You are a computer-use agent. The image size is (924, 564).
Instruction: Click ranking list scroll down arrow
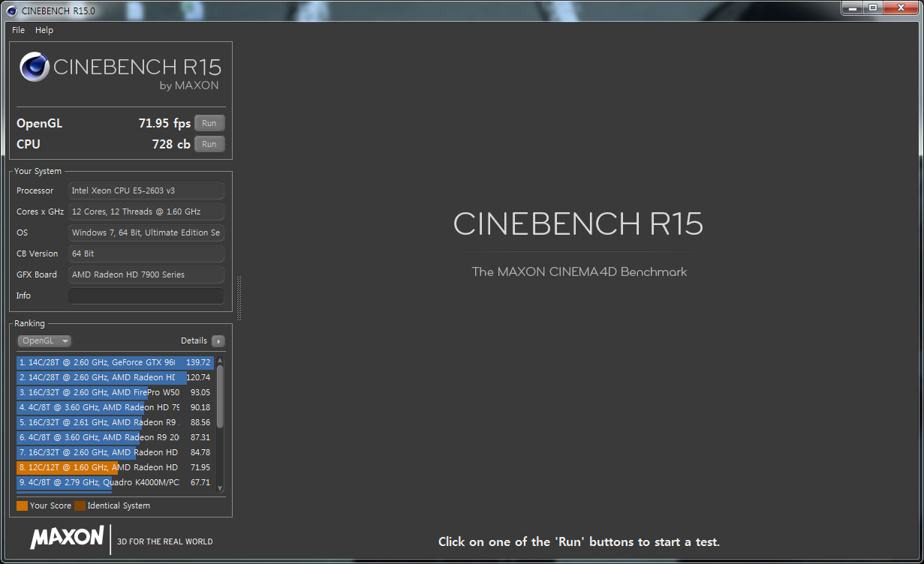point(220,487)
